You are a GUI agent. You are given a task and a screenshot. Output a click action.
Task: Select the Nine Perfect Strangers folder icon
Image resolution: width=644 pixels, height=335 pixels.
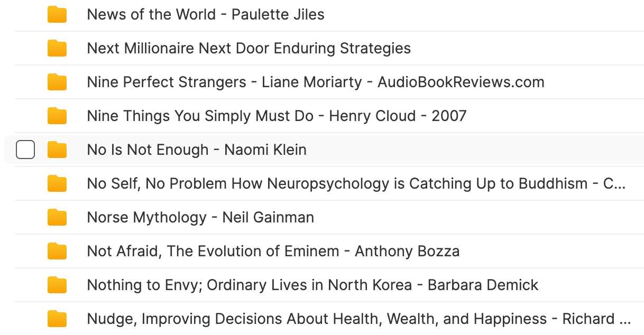[x=57, y=82]
